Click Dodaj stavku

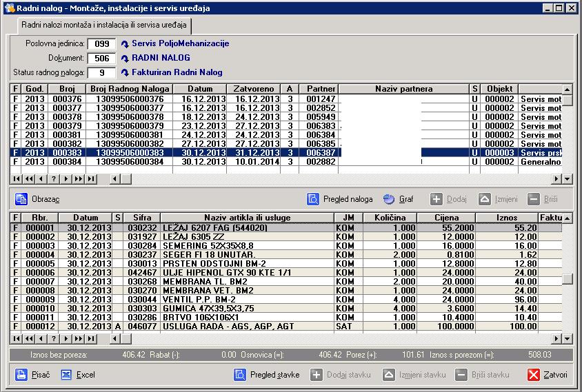[x=341, y=375]
